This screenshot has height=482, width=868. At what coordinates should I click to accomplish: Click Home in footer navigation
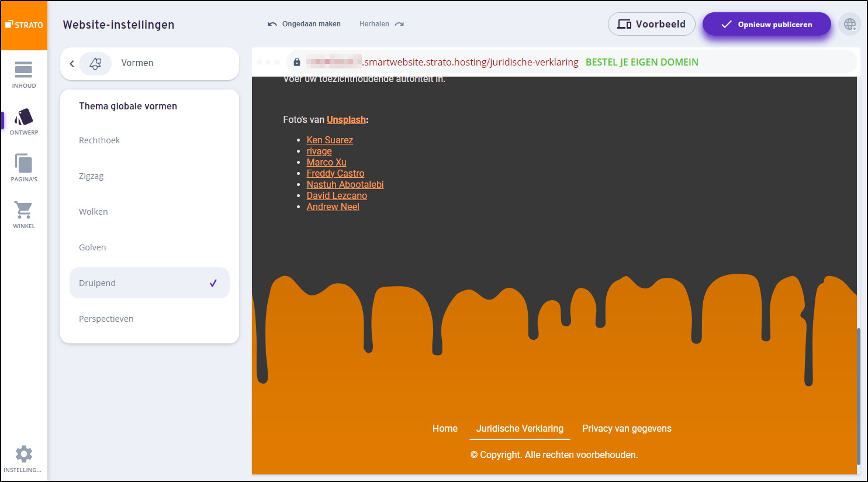point(445,429)
